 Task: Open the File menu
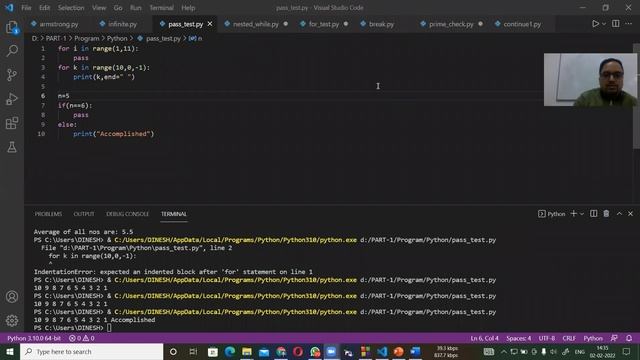tap(27, 8)
